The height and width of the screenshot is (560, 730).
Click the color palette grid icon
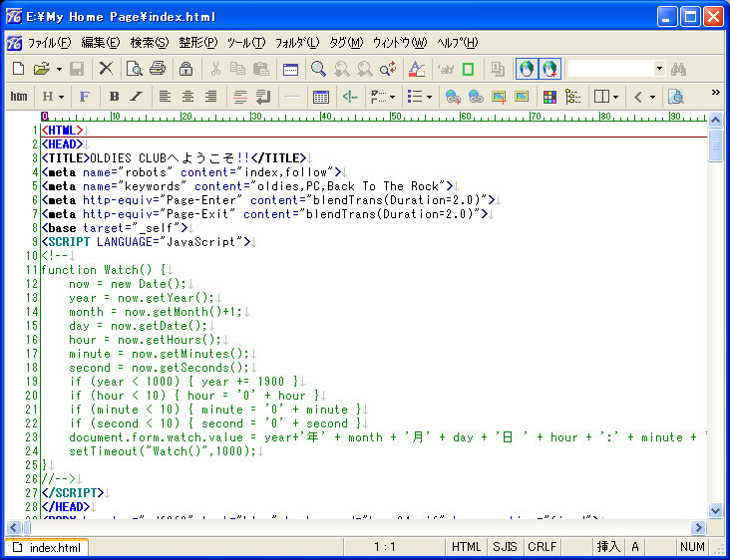[549, 97]
